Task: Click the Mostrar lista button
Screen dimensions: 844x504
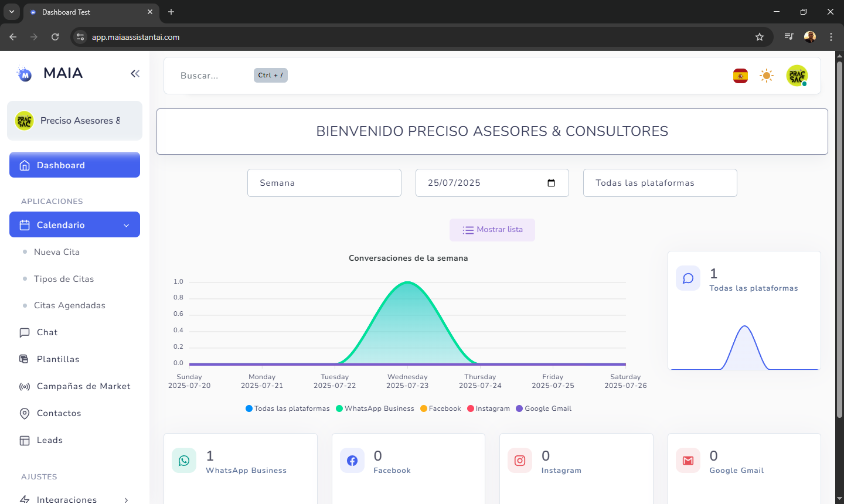Action: [x=492, y=230]
